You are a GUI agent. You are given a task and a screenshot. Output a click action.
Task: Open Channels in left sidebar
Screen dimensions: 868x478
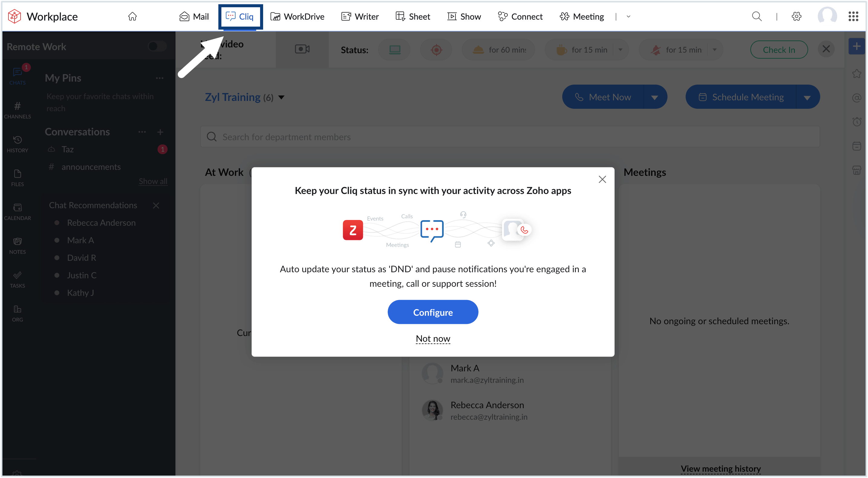point(18,110)
